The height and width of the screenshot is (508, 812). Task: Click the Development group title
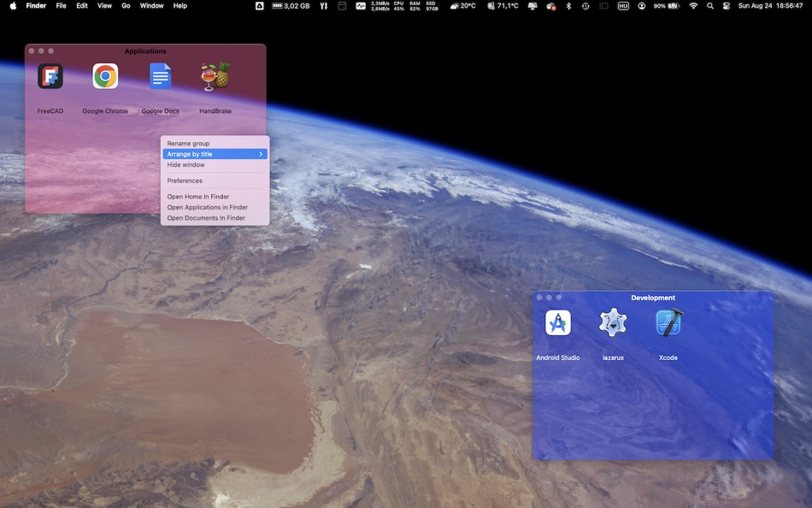(653, 298)
